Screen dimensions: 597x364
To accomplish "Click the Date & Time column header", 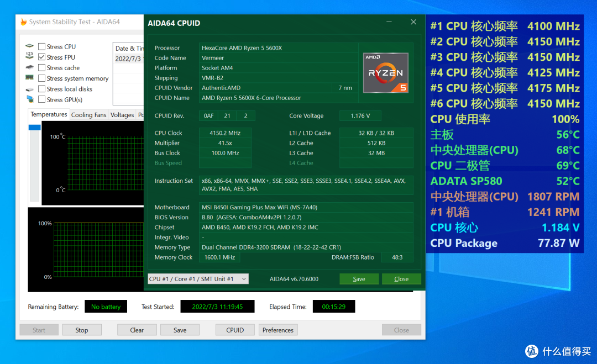I will coord(129,48).
